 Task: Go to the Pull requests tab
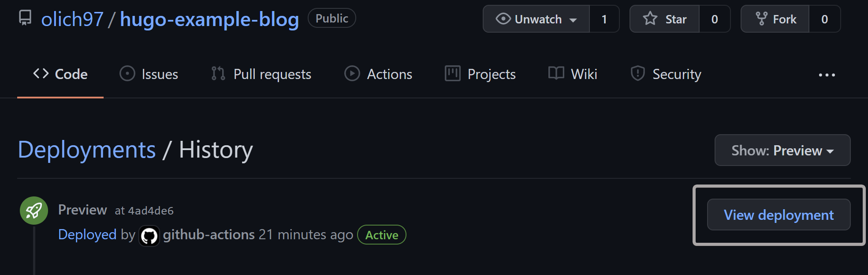[261, 74]
